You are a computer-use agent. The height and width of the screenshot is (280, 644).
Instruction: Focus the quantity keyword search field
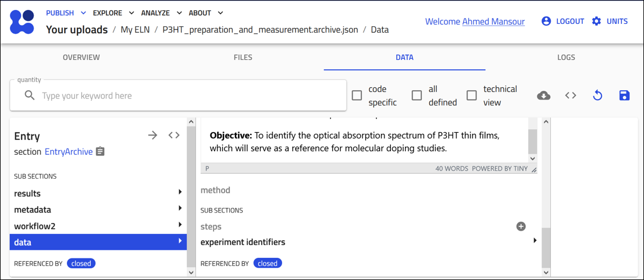[186, 95]
